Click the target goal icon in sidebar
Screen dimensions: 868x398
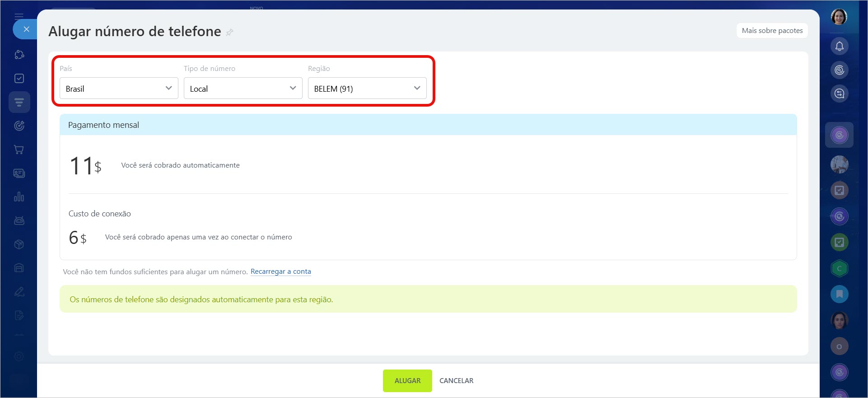click(19, 126)
